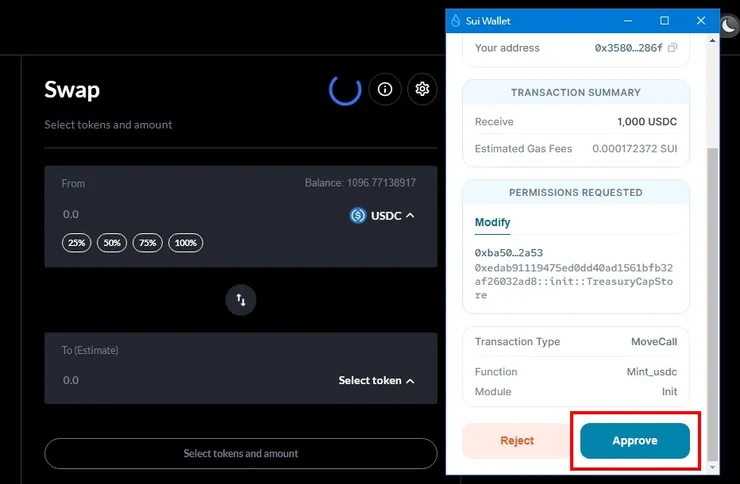Click the wallet scroll up arrow

coord(712,41)
